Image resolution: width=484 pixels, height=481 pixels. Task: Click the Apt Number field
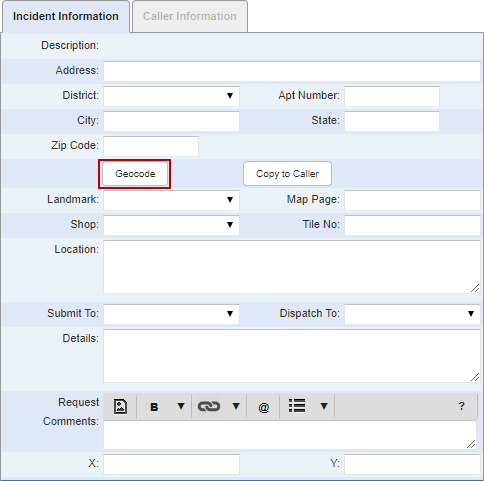click(x=392, y=96)
